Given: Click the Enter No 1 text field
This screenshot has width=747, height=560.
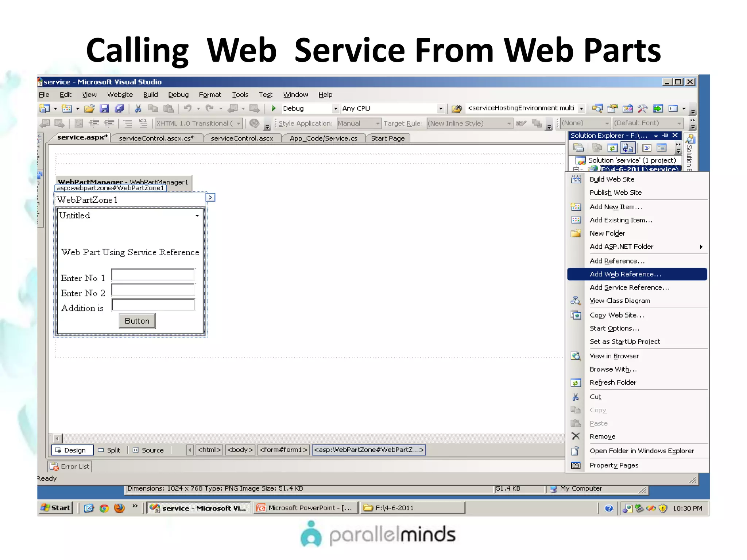Looking at the screenshot, I should (153, 275).
